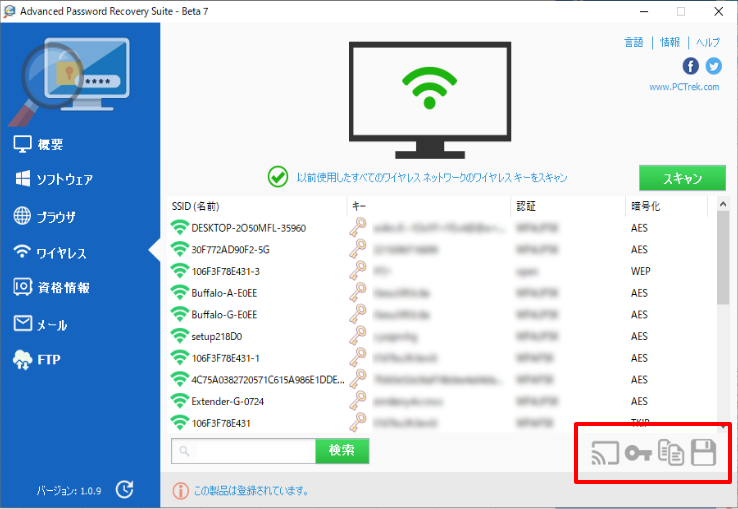Image resolution: width=738 pixels, height=509 pixels.
Task: Click the wifi icon of Buffalo-G-E0EE row
Action: (179, 314)
